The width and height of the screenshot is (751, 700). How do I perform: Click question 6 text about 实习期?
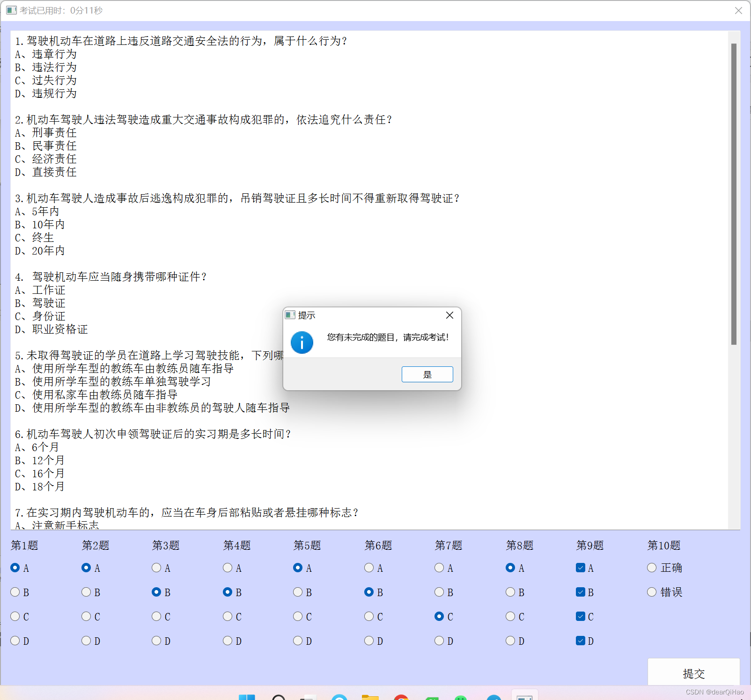point(153,434)
